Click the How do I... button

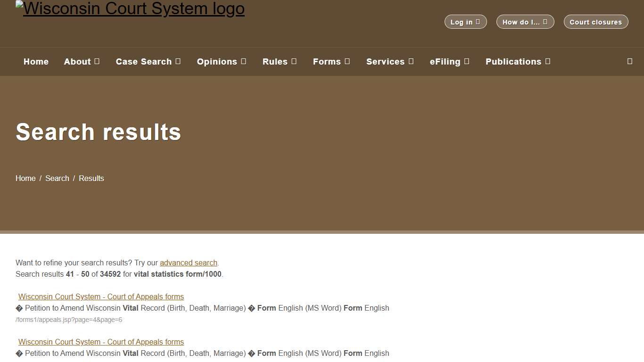[x=525, y=22]
